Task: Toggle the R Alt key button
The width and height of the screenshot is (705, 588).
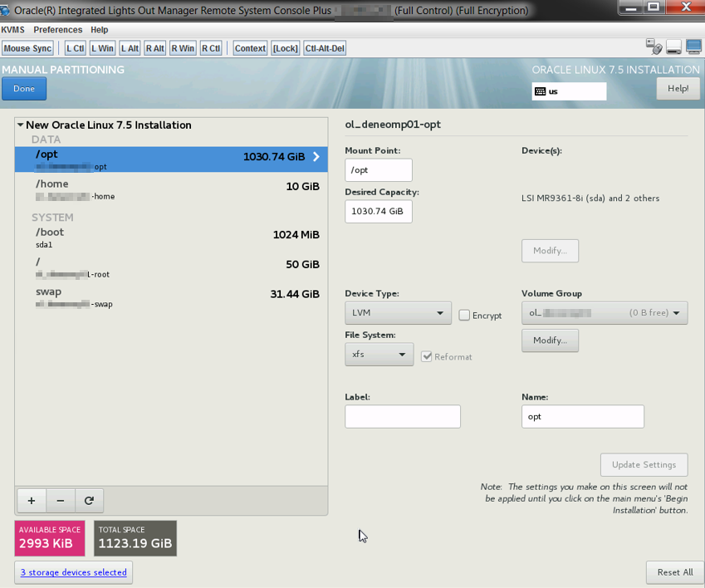Action: pos(155,48)
